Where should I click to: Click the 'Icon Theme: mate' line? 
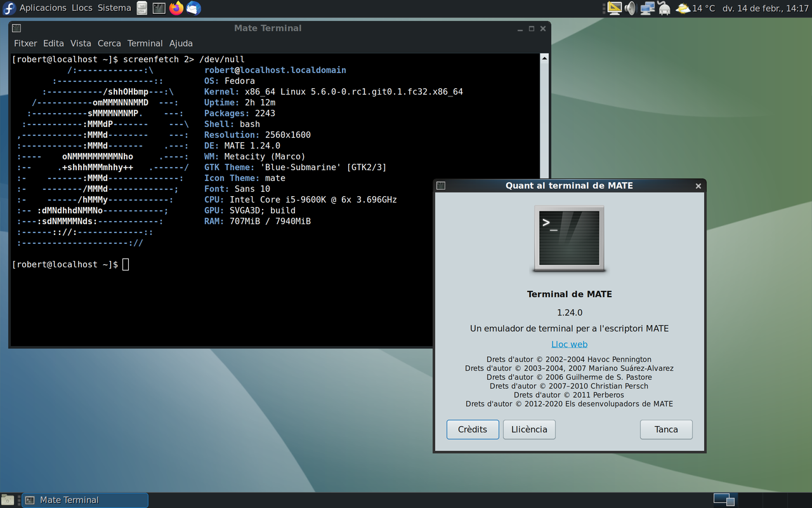(x=245, y=178)
